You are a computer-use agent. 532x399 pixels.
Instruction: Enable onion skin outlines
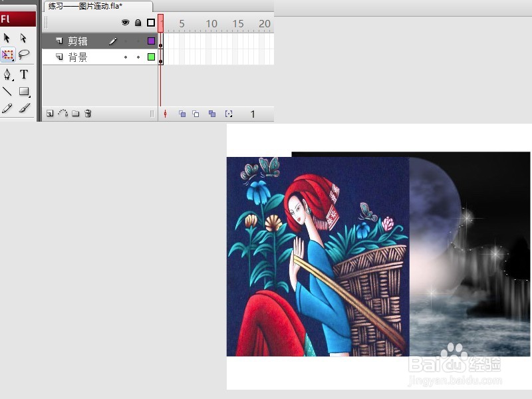(x=196, y=114)
